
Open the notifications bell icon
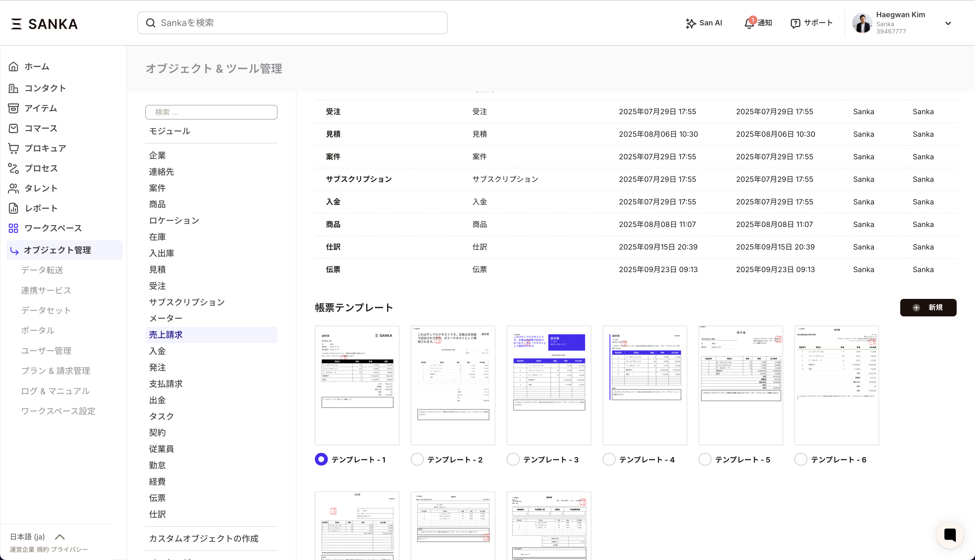(x=749, y=23)
